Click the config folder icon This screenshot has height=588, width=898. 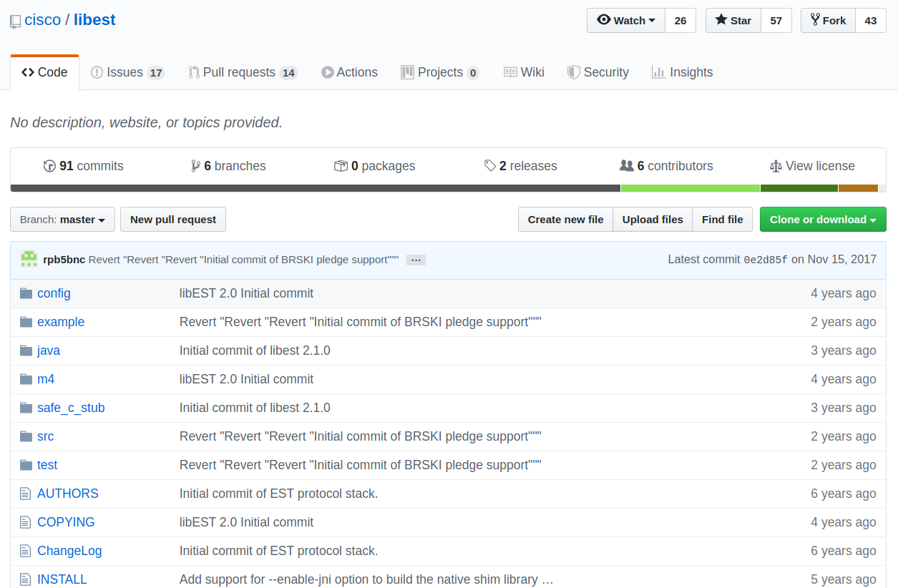[26, 293]
